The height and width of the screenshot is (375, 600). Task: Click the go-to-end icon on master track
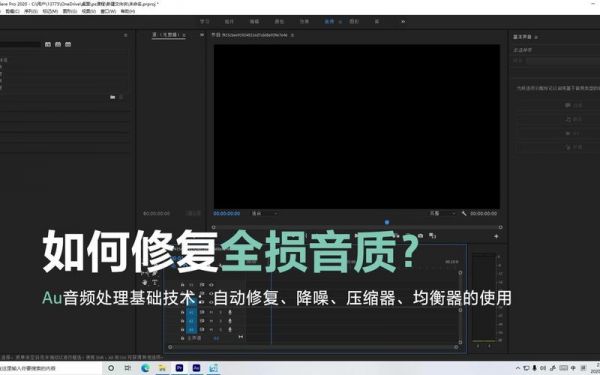pos(240,337)
